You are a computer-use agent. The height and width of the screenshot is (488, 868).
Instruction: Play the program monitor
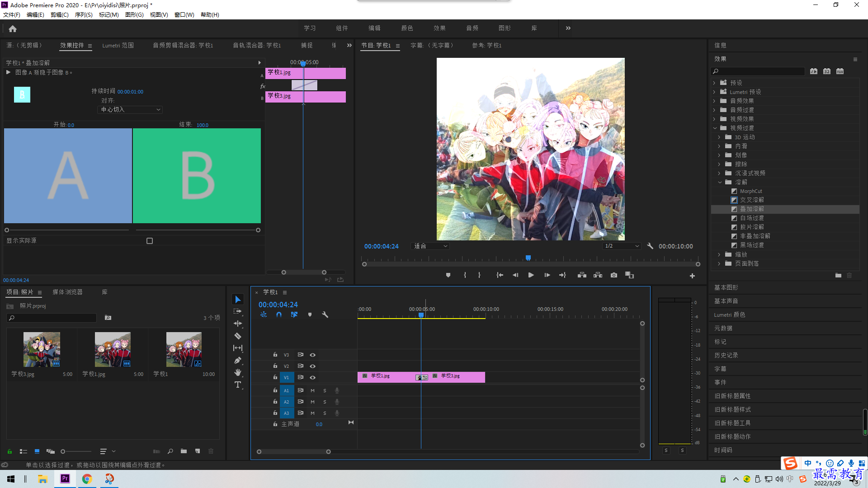tap(531, 275)
